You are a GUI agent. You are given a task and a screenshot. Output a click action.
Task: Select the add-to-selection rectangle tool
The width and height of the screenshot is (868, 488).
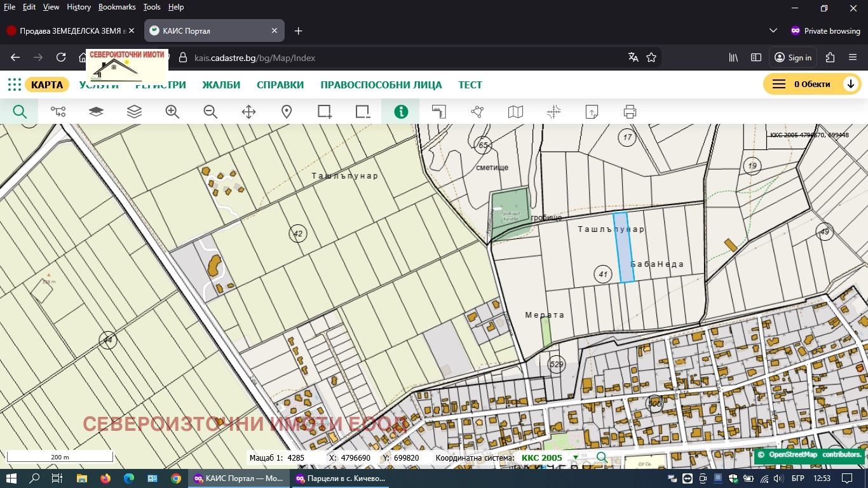[x=325, y=112]
